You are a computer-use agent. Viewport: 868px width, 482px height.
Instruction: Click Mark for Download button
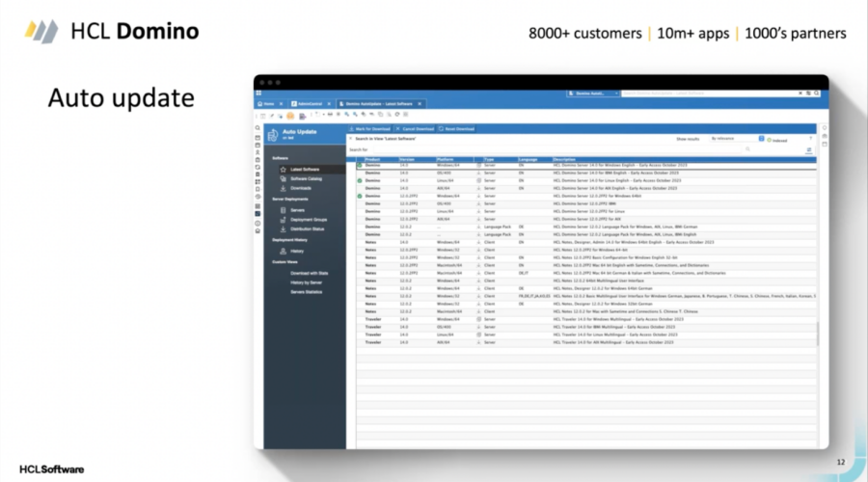(x=369, y=128)
